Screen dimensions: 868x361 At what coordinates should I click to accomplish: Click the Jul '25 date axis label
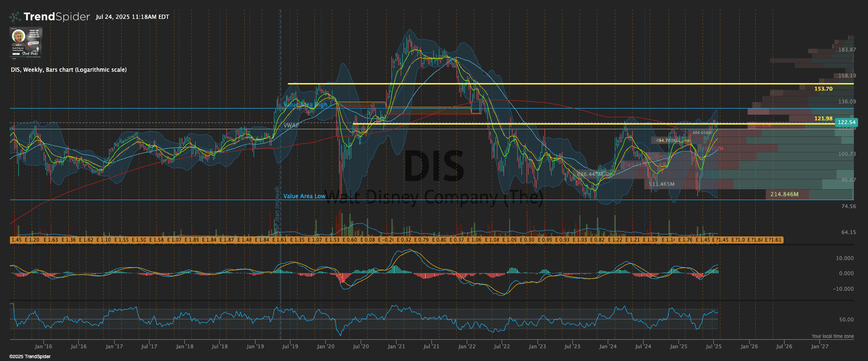(713, 346)
